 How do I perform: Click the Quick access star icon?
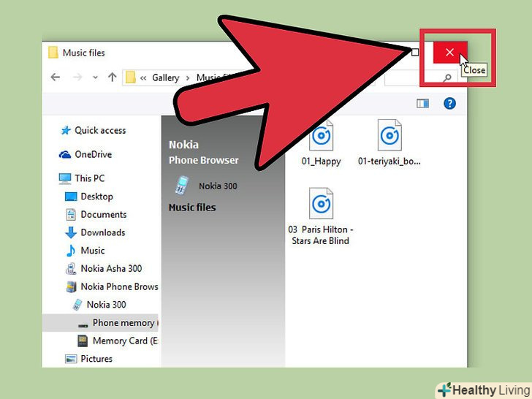66,130
